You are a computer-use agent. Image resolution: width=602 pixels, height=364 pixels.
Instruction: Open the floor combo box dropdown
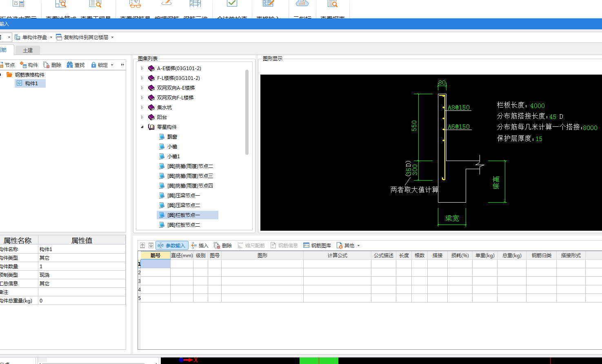click(9, 38)
